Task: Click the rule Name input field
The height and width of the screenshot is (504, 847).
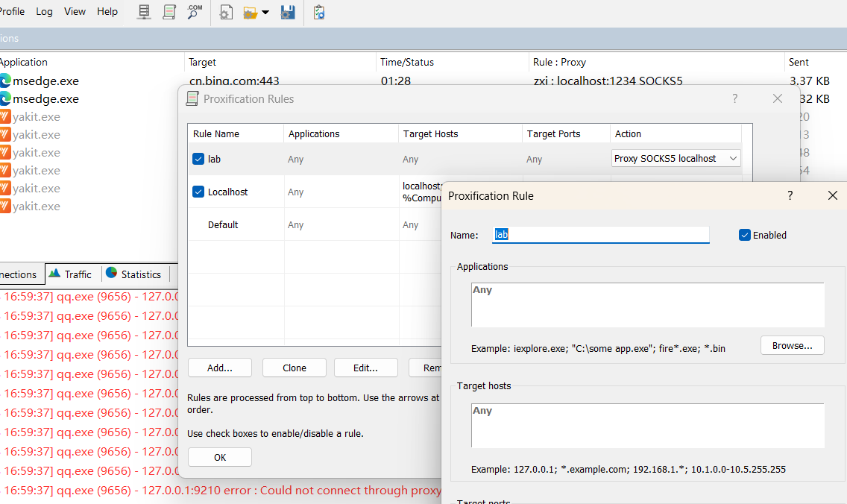Action: coord(600,234)
